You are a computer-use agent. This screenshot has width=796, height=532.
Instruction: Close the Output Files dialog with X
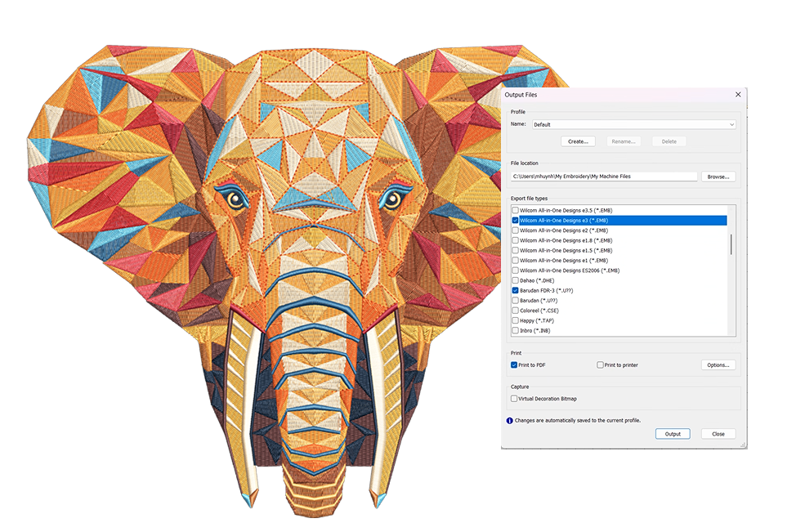click(x=738, y=96)
